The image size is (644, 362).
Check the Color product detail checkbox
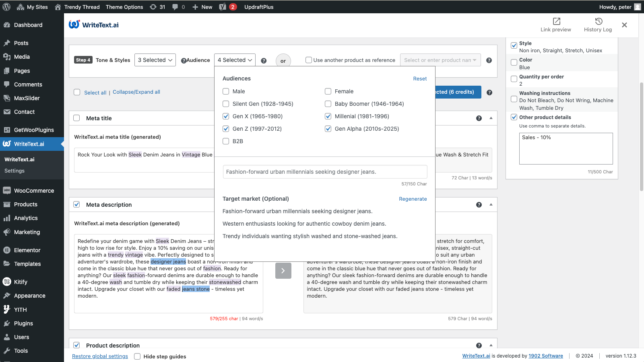(514, 62)
